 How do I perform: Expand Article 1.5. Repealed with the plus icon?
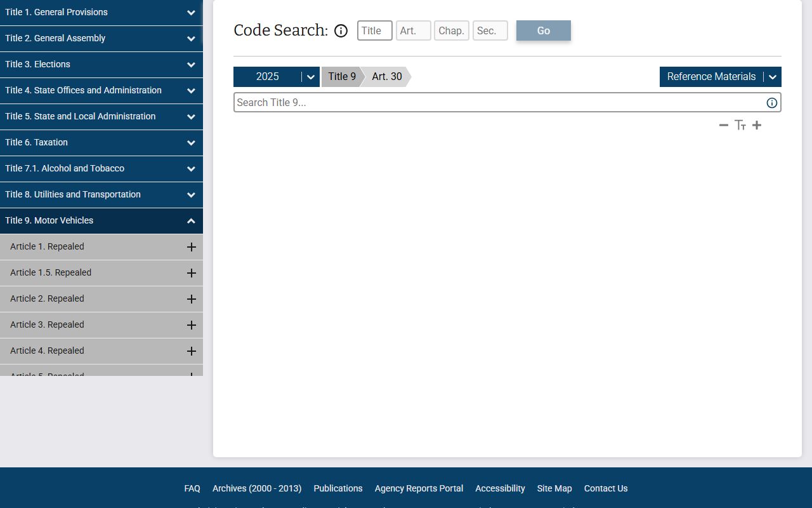tap(191, 273)
